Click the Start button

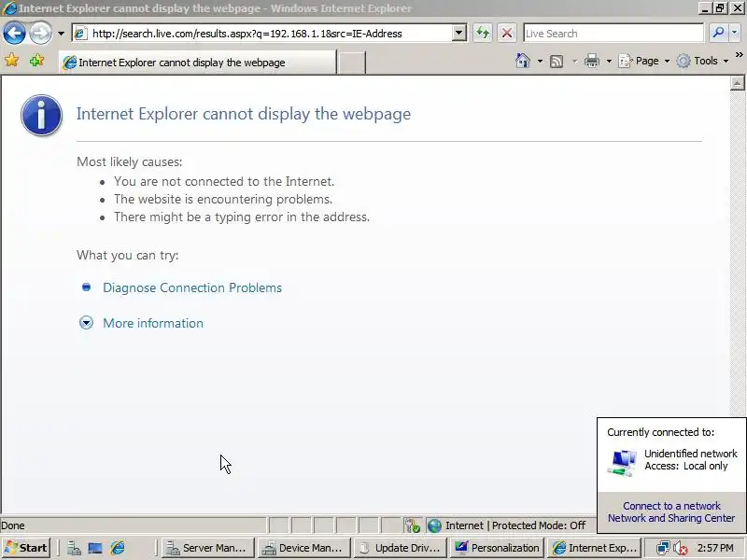click(26, 548)
